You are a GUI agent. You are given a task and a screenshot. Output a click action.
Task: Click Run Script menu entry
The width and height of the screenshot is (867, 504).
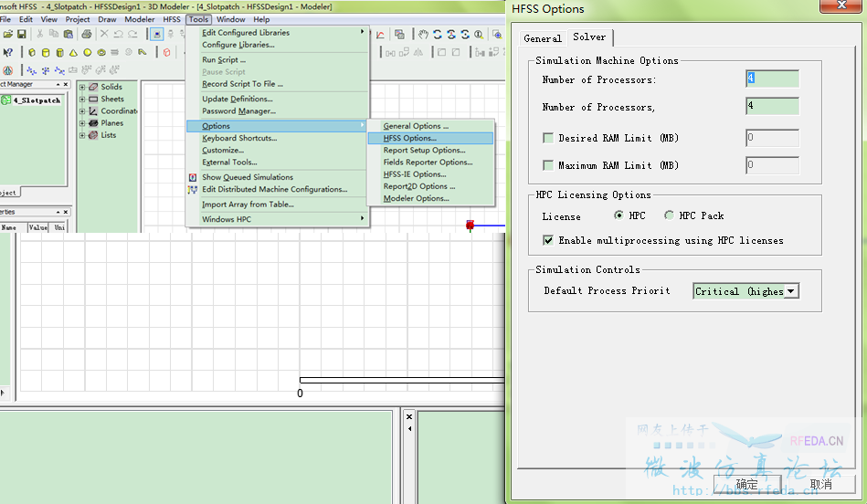277,59
